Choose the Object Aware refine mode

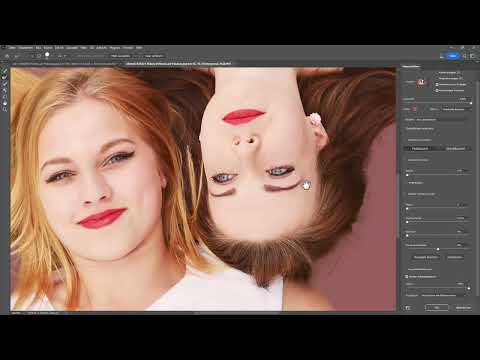click(455, 148)
